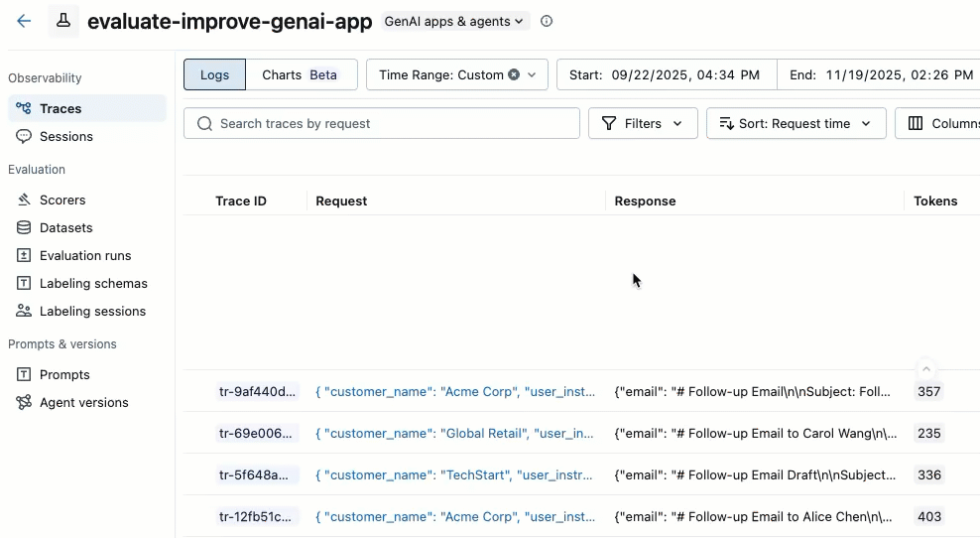
Task: Open the Filters dropdown
Action: coord(643,123)
